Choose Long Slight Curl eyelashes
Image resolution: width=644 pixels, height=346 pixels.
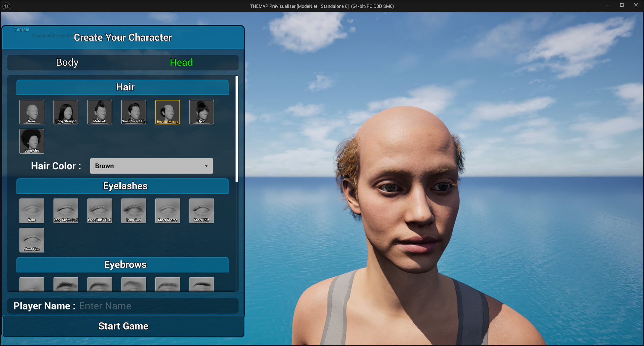click(x=66, y=211)
